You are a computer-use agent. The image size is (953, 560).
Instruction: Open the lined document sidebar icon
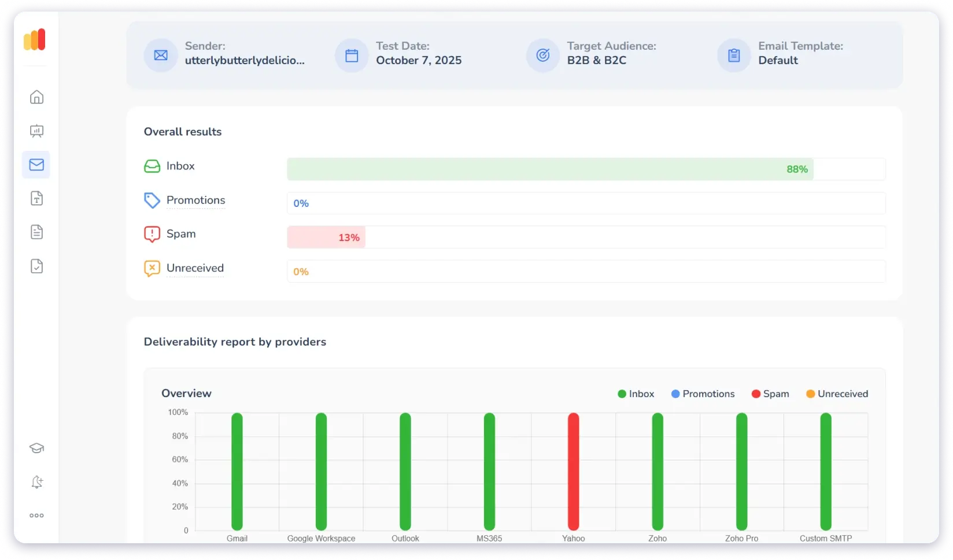36,232
